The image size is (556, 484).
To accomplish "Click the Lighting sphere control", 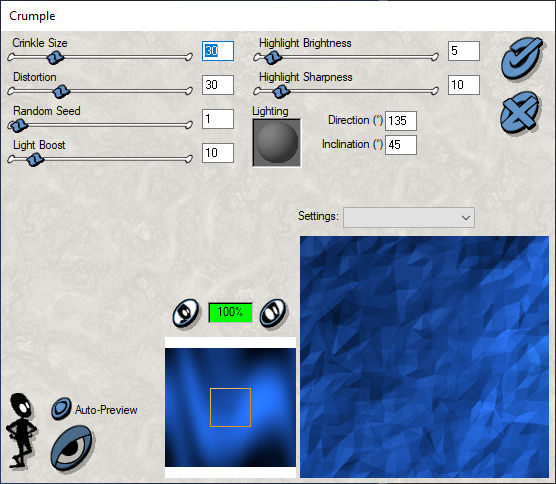I will point(277,143).
